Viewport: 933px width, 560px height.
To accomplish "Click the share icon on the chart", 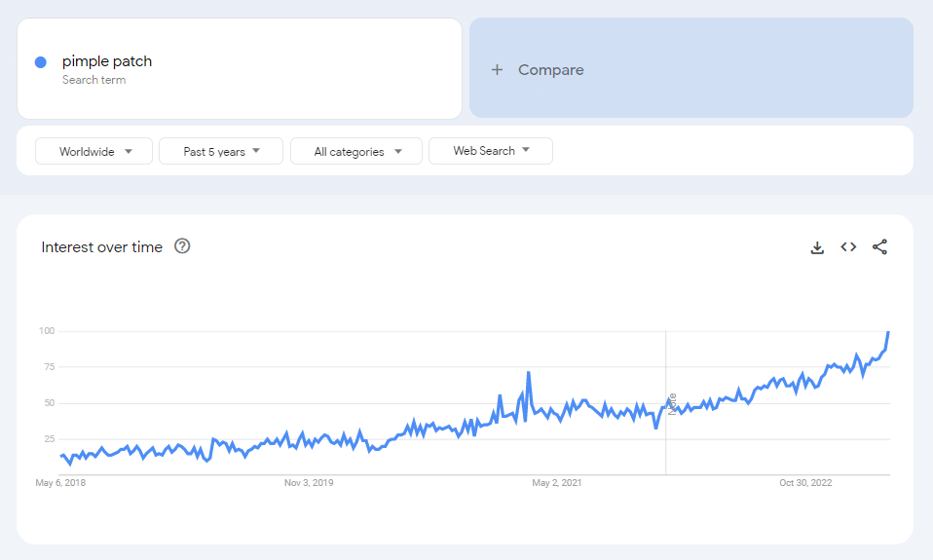I will tap(879, 247).
